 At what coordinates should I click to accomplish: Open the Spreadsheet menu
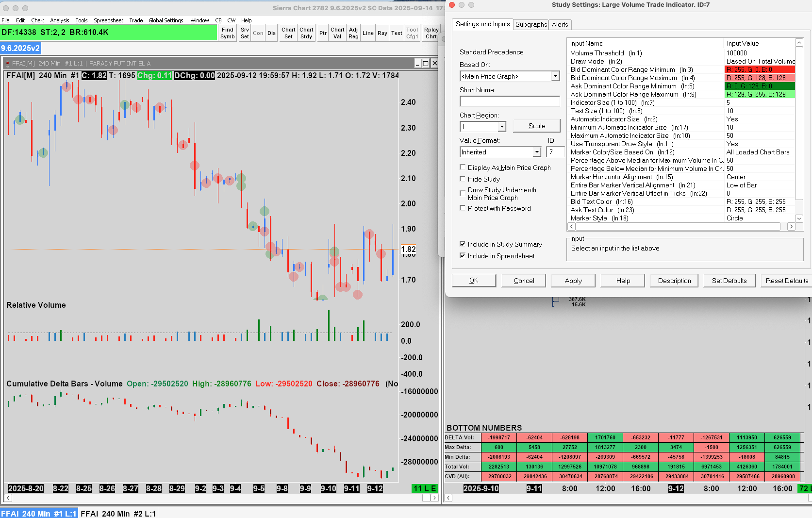(x=108, y=20)
